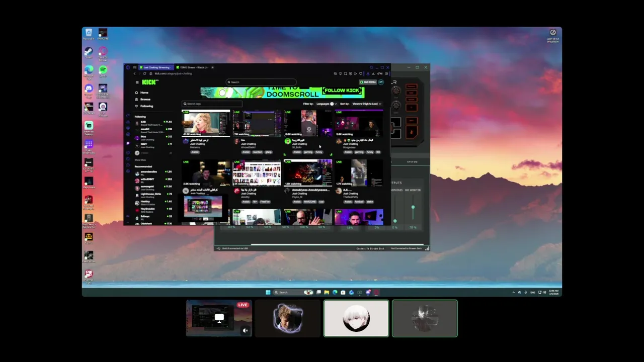Open Microsoft Edge desktop icon

[x=89, y=71]
